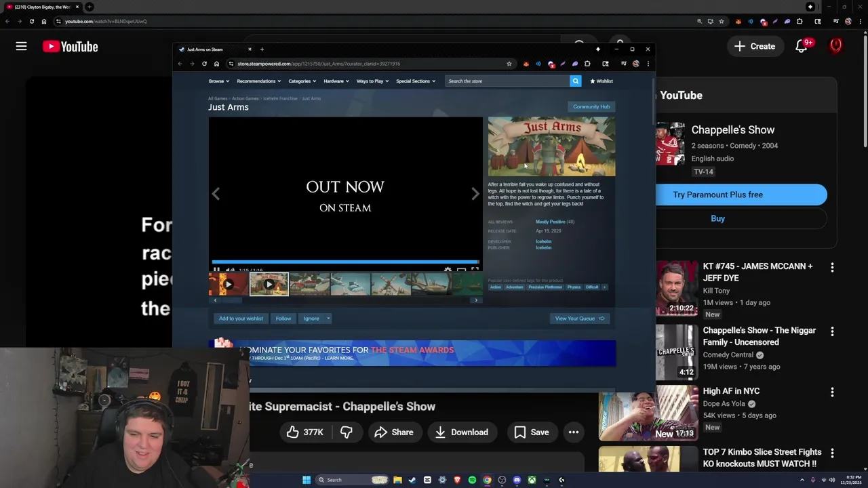Viewport: 868px width, 488px height.
Task: Click Add to your wishlist
Action: [x=241, y=319]
